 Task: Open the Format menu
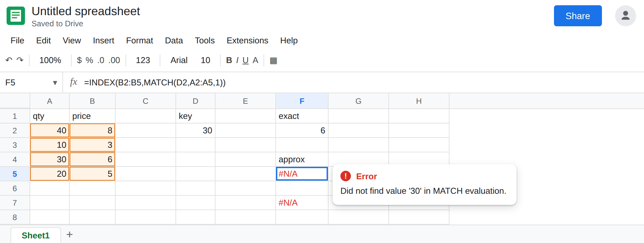[140, 40]
